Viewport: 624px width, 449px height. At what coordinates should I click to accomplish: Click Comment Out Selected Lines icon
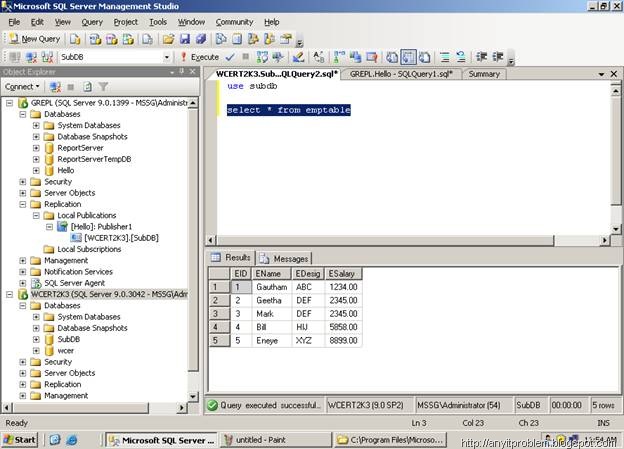coord(445,57)
